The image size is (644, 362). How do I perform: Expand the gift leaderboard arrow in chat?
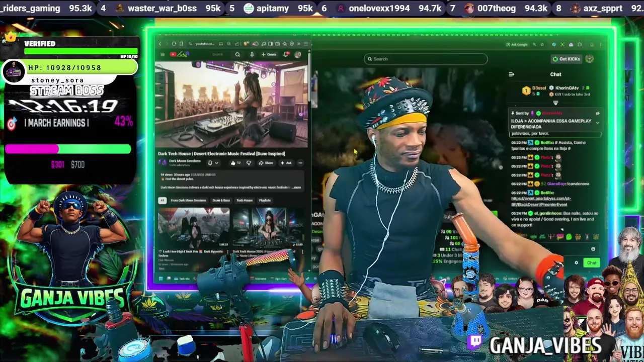[555, 103]
